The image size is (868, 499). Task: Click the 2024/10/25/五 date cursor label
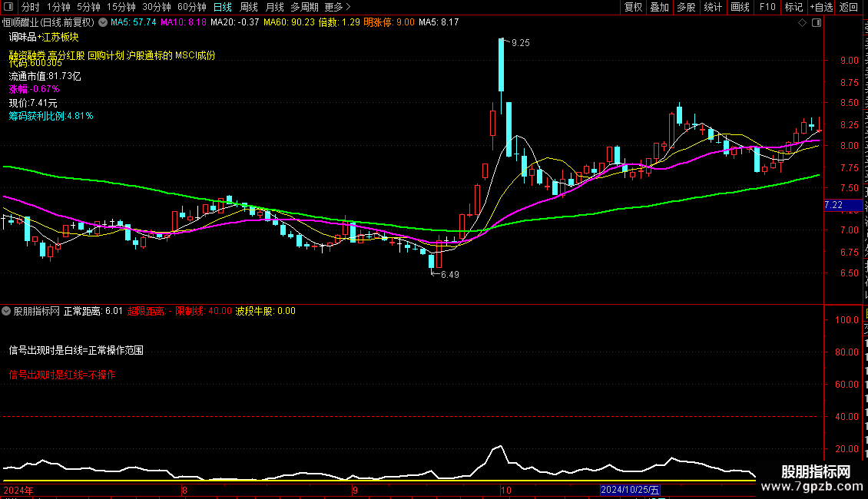click(x=630, y=490)
